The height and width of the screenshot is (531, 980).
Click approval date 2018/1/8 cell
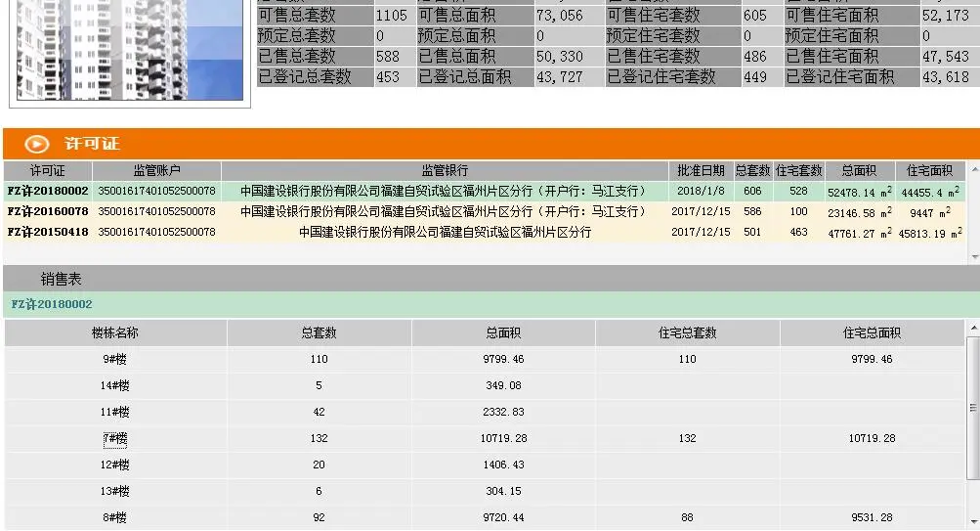701,191
